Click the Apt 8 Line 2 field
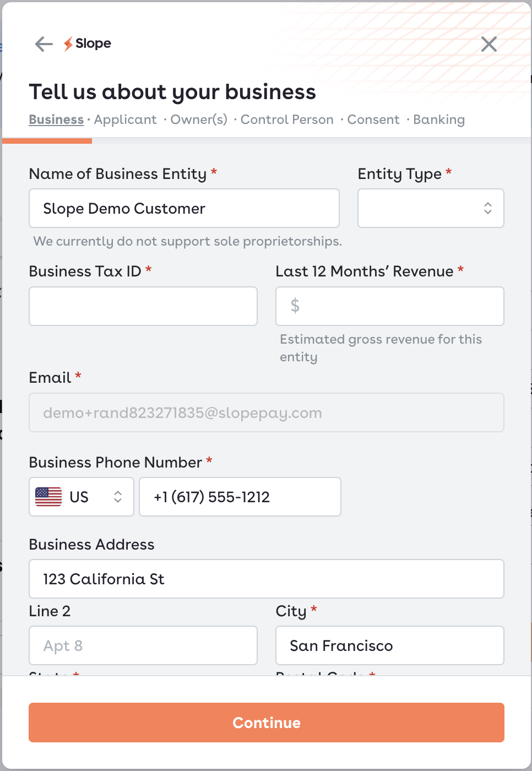Screen dimensions: 532x771 [143, 645]
